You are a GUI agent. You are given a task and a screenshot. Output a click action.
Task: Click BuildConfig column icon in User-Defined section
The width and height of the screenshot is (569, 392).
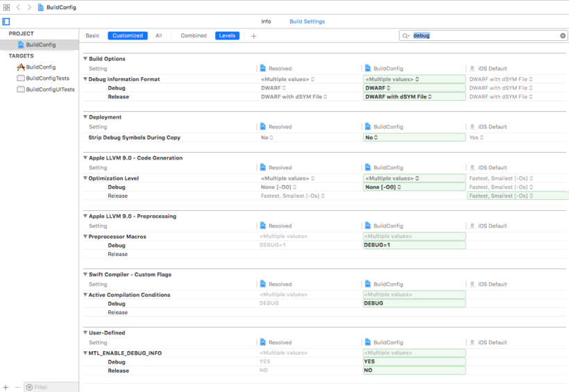pos(368,342)
